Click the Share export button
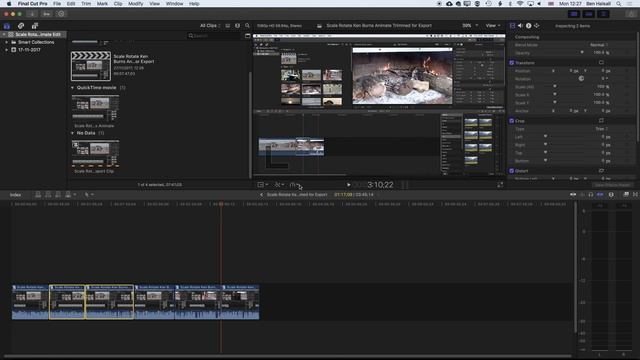640x360 pixels. (x=631, y=14)
